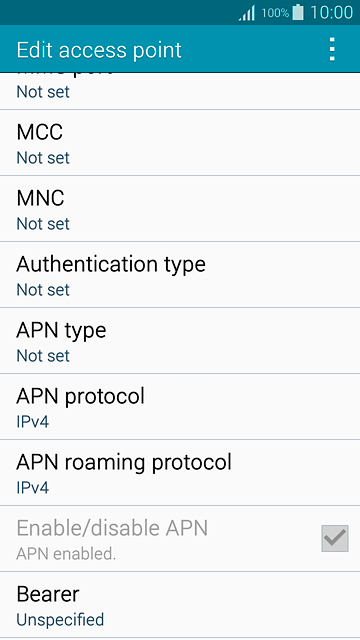Tap the APN enabled status text

click(x=66, y=554)
